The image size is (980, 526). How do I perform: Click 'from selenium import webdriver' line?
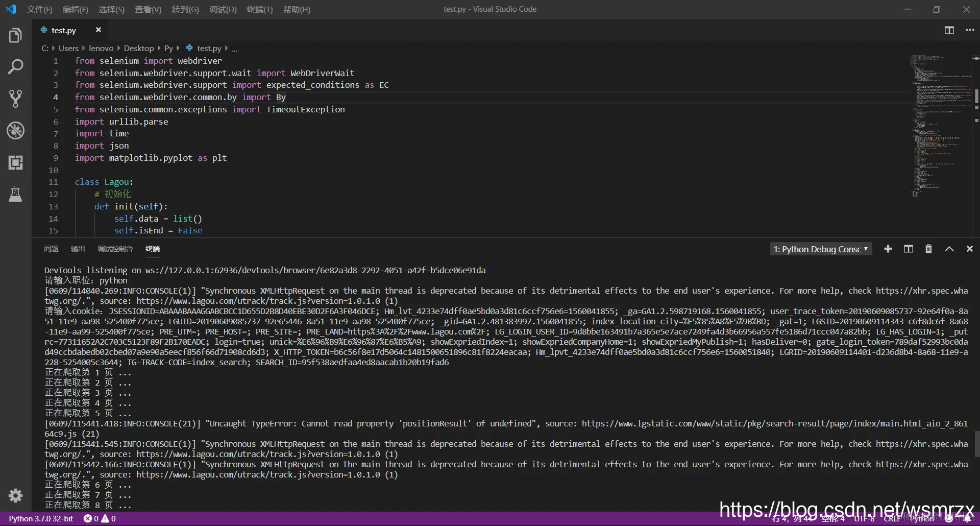149,61
